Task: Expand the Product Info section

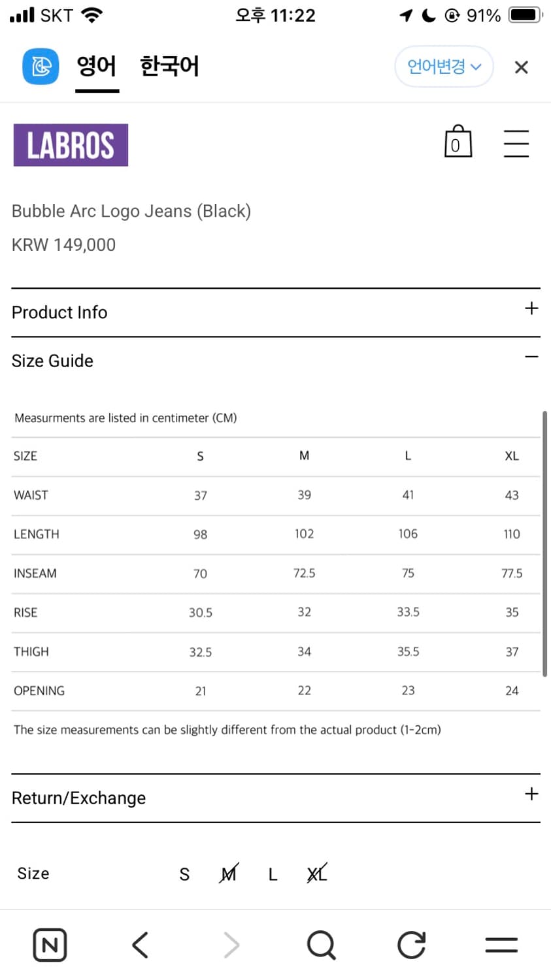Action: pyautogui.click(x=276, y=312)
